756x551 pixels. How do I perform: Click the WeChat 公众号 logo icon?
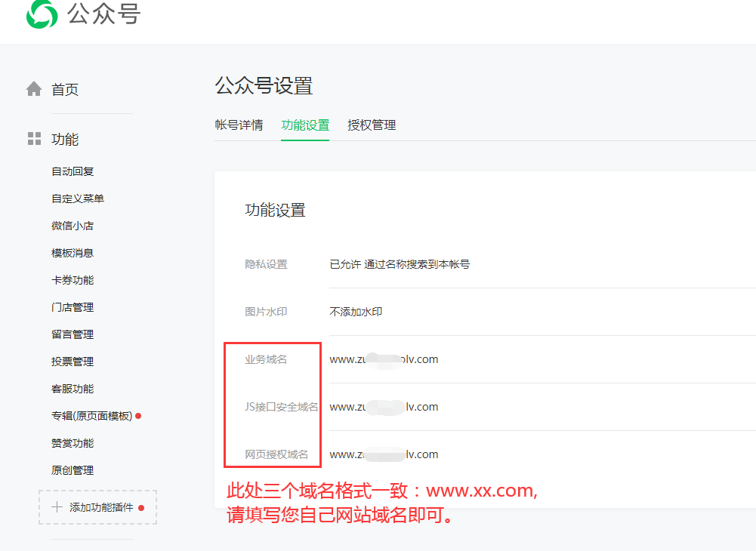[42, 14]
